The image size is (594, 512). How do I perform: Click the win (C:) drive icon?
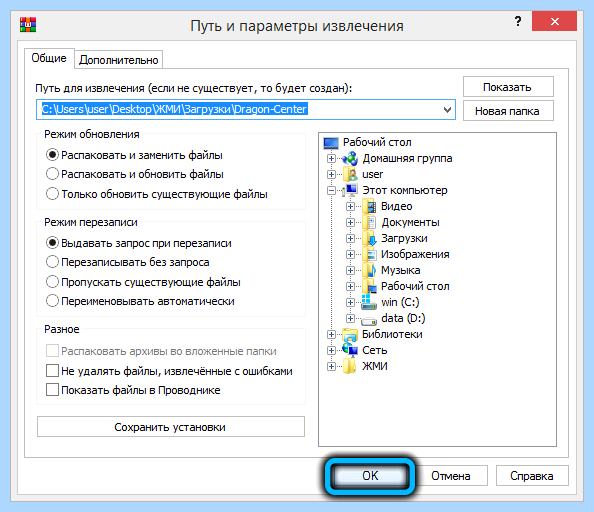coord(369,302)
